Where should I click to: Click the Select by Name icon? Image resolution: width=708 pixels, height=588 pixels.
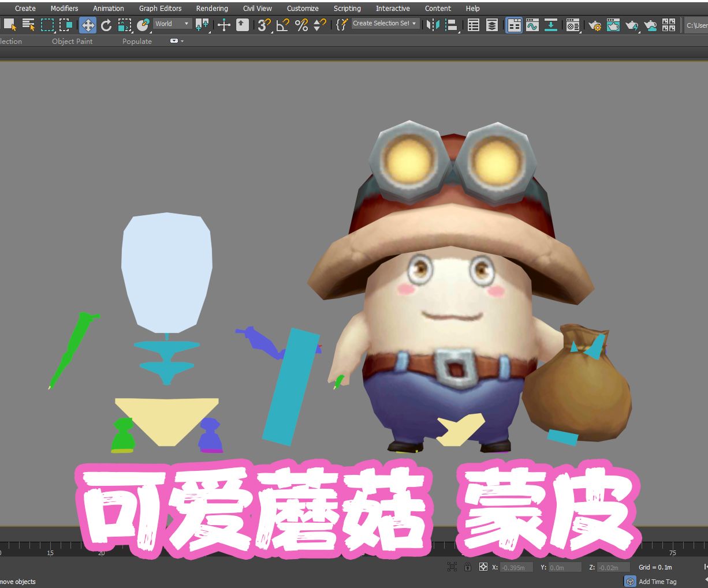pos(28,25)
